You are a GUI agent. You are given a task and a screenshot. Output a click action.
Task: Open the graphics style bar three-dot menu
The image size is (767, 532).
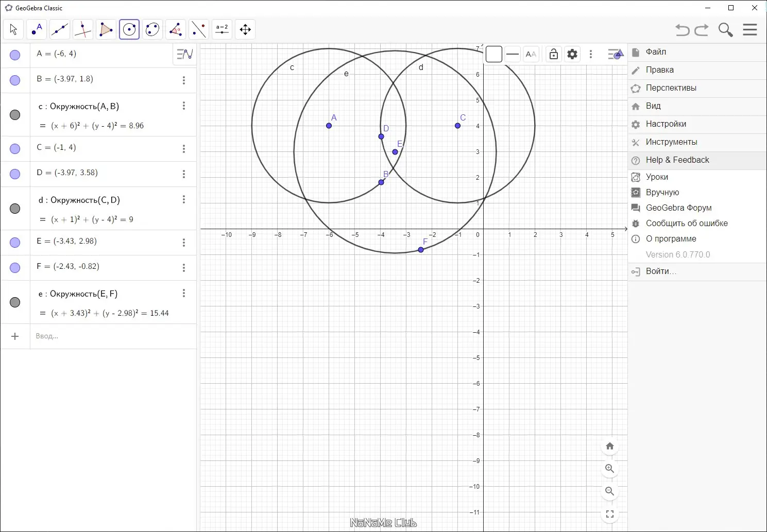[x=591, y=54]
